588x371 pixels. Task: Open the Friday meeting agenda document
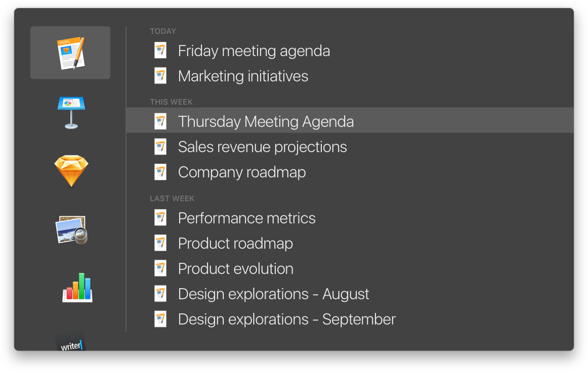[x=254, y=51]
